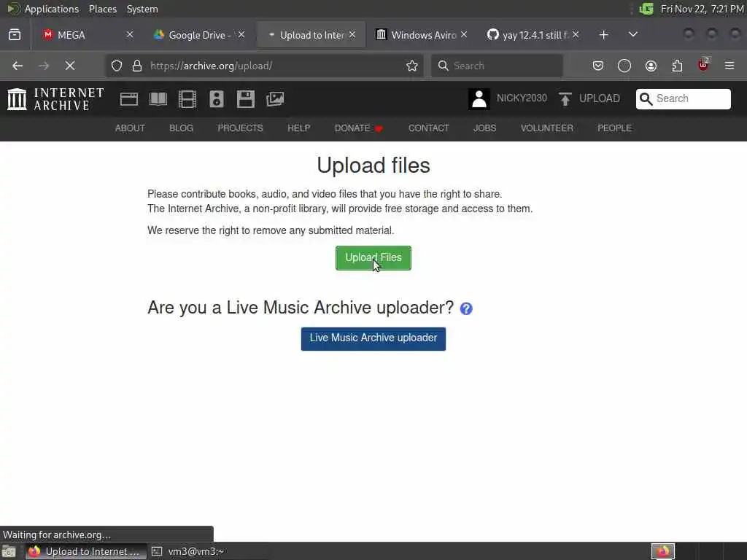Viewport: 747px width, 560px height.
Task: Open the Places menu
Action: click(x=102, y=9)
